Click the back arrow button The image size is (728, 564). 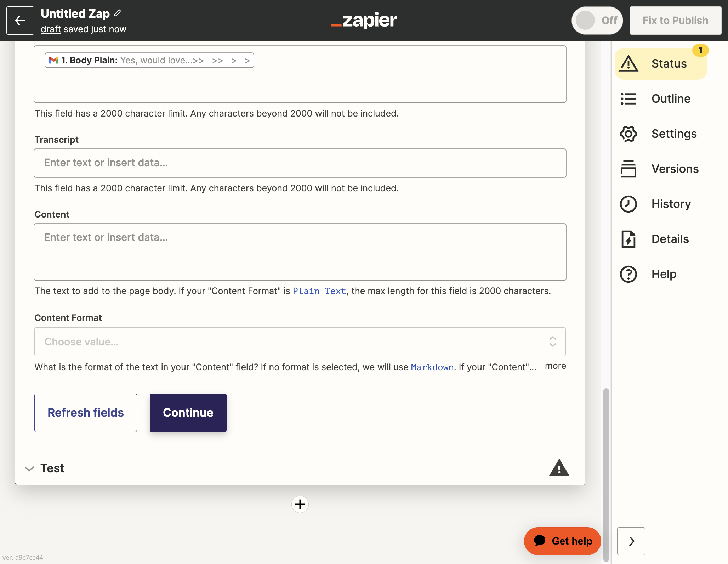click(x=20, y=21)
